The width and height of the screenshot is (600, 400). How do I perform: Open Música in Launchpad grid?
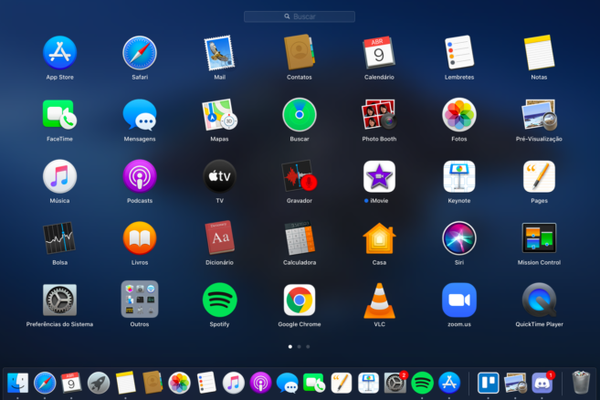pos(60,176)
